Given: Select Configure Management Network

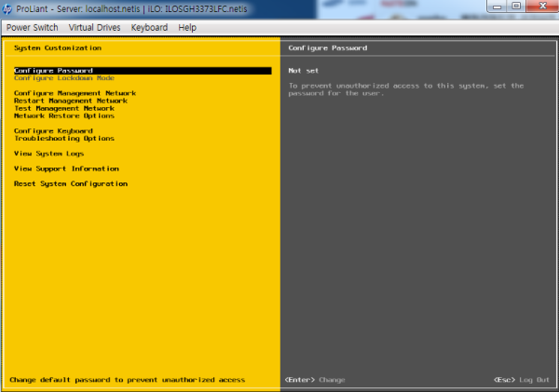Looking at the screenshot, I should point(75,93).
